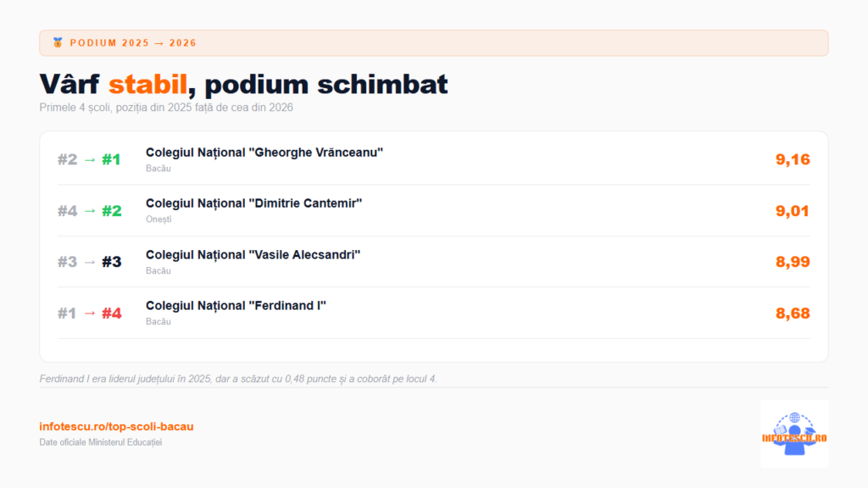Click the medal icon beside PODIUM 2025
The width and height of the screenshot is (868, 488).
tap(58, 42)
